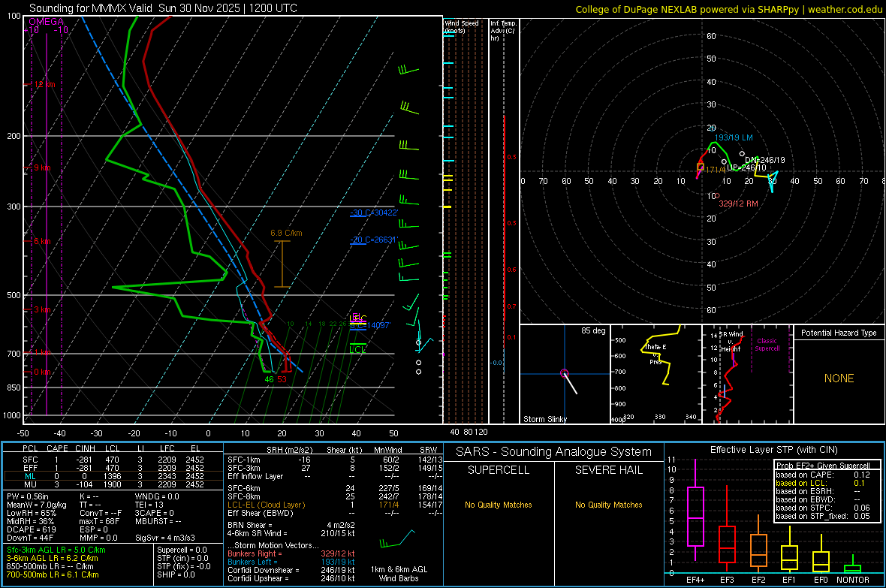886x588 pixels.
Task: Click the 'Storm Slinky' panel label
Action: pos(544,419)
